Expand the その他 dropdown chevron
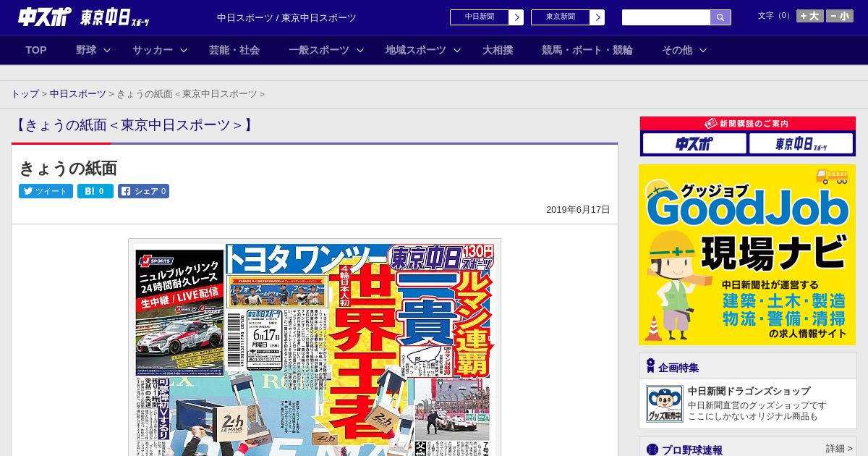This screenshot has width=868, height=456. (x=703, y=50)
